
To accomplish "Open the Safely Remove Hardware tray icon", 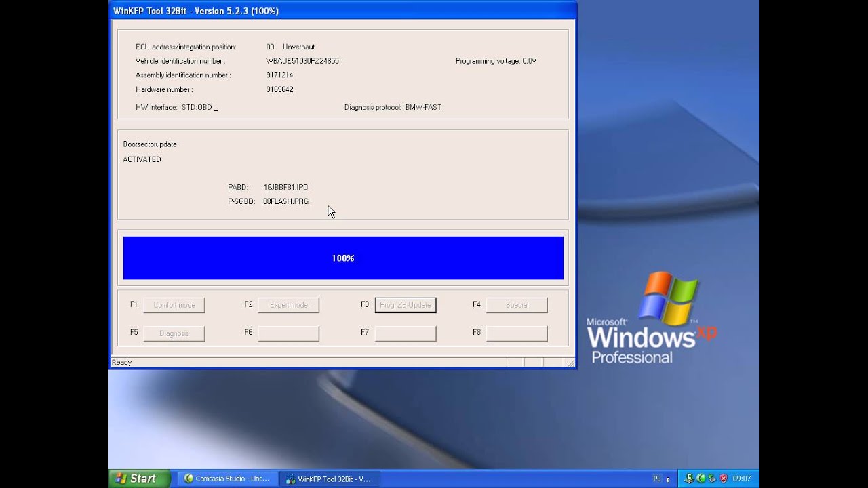I will pyautogui.click(x=712, y=479).
